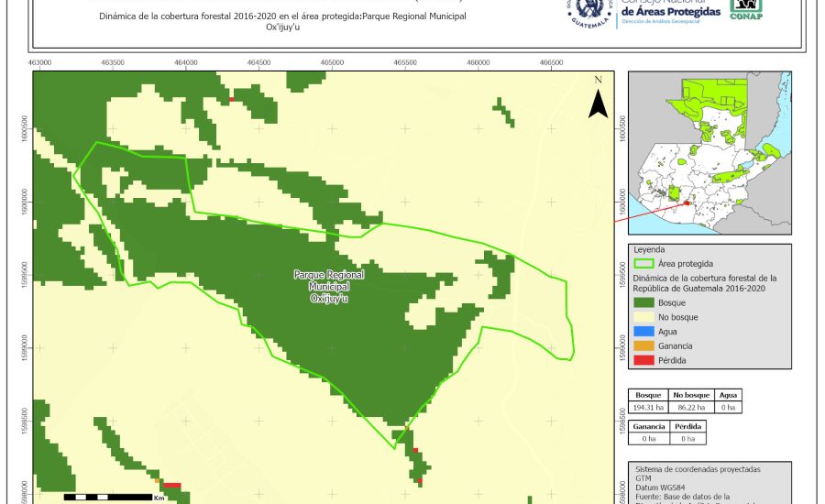
Task: Select the blue Agua legend swatch
Action: (x=643, y=332)
